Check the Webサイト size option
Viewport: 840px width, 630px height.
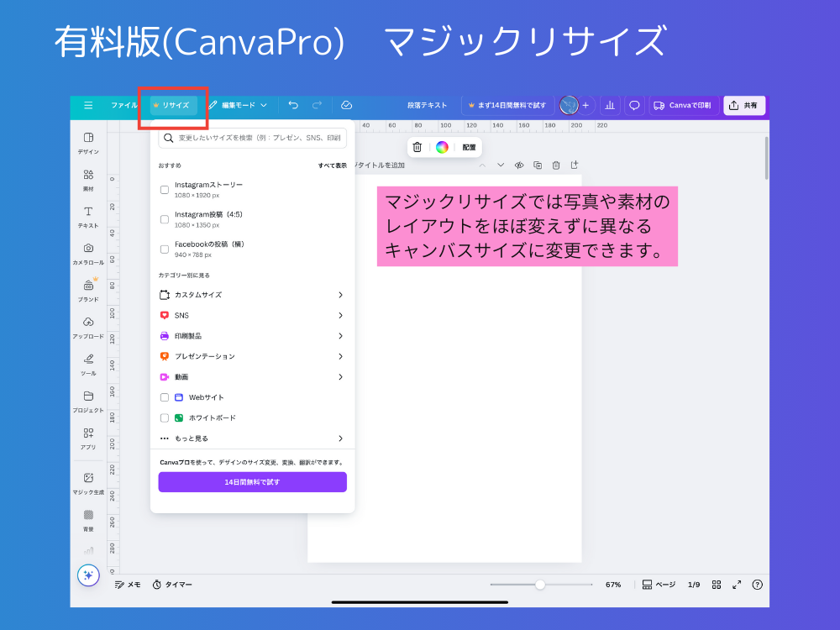point(165,396)
